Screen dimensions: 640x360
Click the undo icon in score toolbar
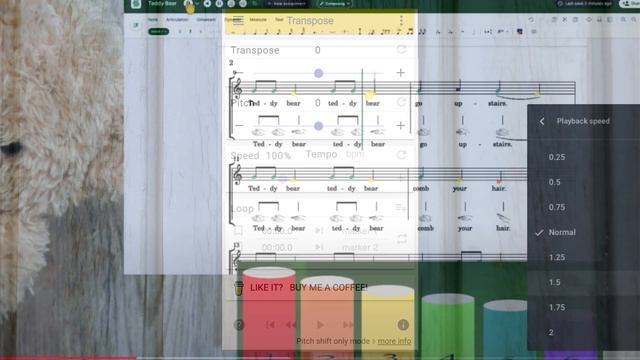click(531, 20)
